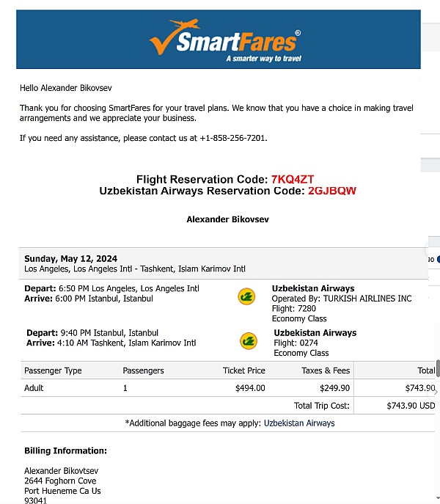The height and width of the screenshot is (504, 440).
Task: Click the scroll down arrow at bottom right
Action: pos(437,498)
